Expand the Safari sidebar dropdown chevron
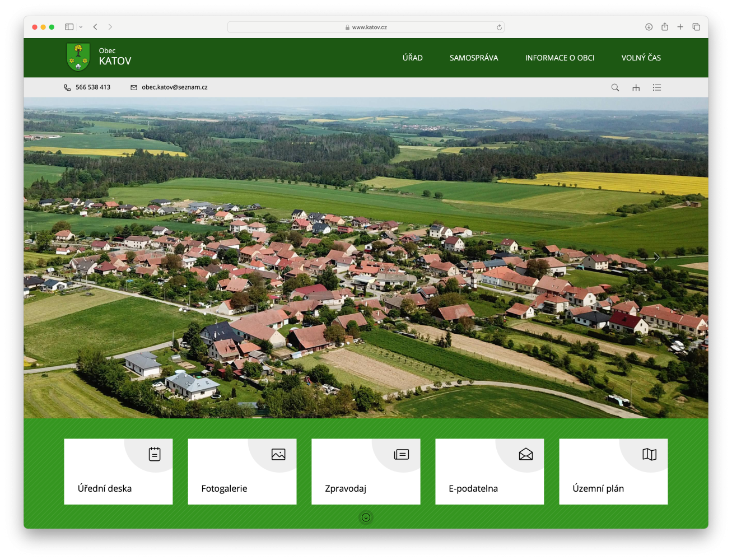 pos(81,27)
